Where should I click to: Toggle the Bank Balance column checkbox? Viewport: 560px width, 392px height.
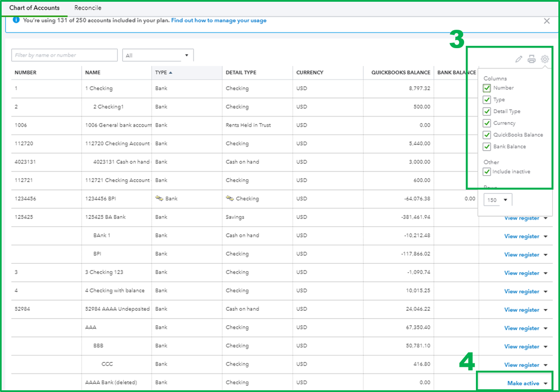coord(487,147)
